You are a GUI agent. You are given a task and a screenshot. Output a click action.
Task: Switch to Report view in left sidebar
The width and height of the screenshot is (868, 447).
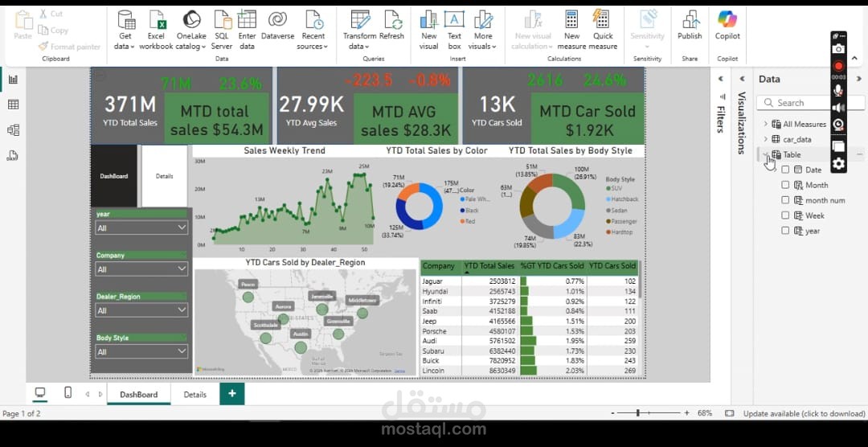14,80
